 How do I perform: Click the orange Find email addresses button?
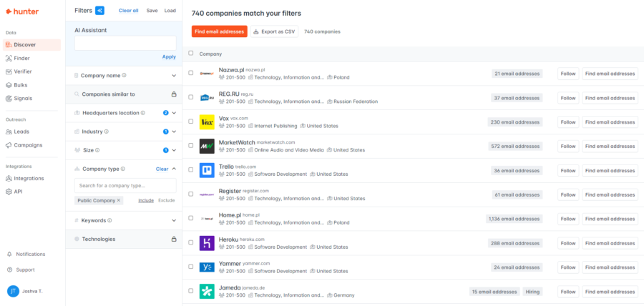point(220,31)
